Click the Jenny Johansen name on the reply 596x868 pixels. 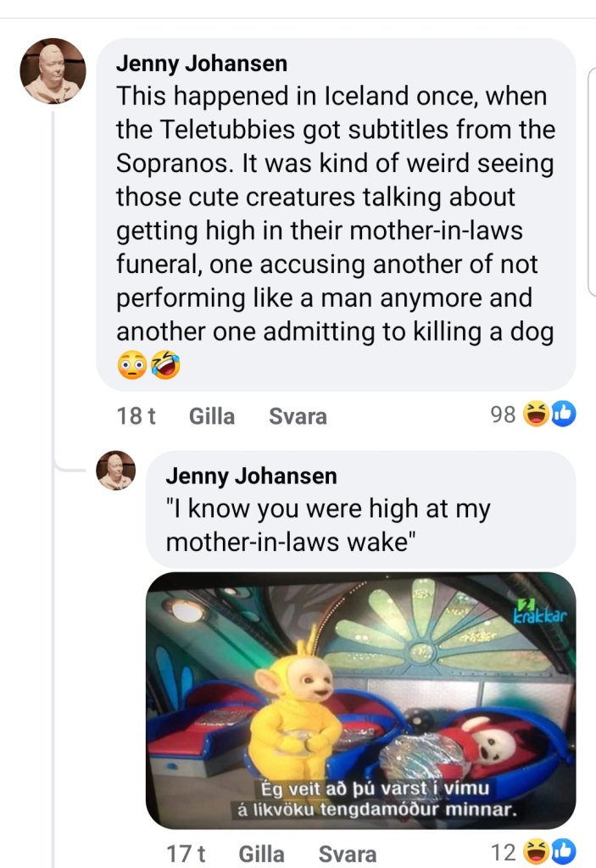tap(251, 476)
